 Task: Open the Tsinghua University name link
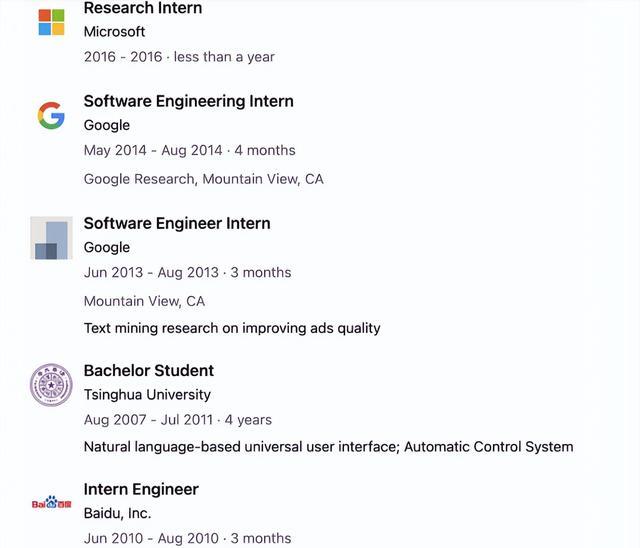(147, 395)
